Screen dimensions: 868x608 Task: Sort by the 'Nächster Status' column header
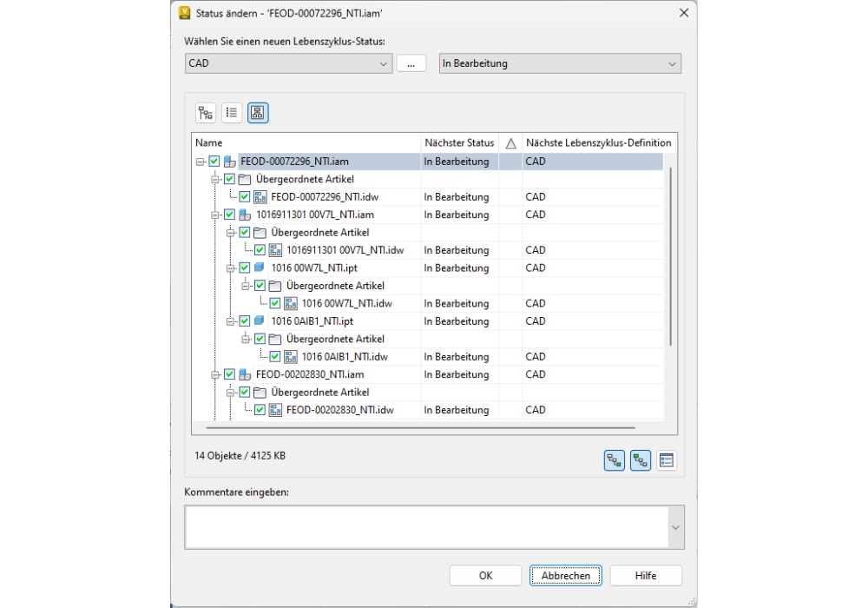pyautogui.click(x=458, y=142)
